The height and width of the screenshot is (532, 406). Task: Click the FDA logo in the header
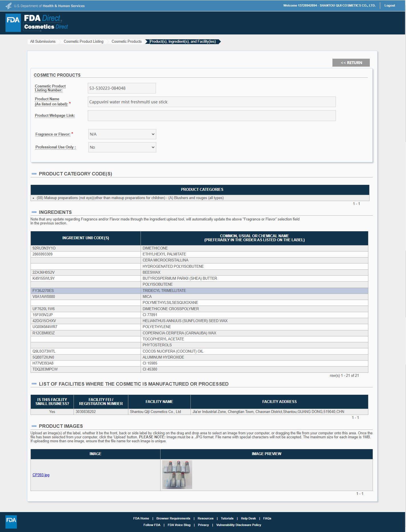click(x=13, y=23)
